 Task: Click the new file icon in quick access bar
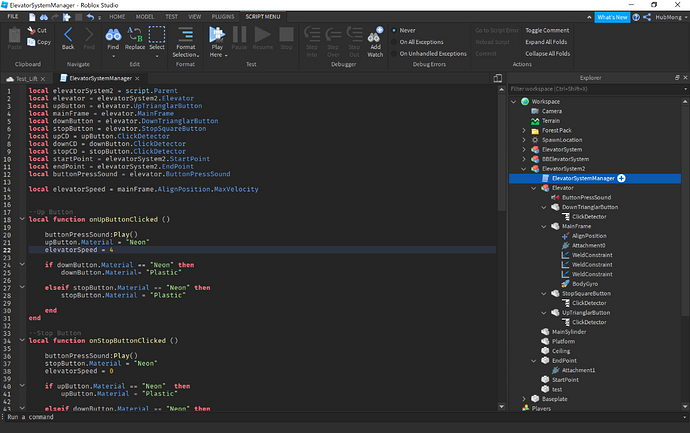pos(32,17)
